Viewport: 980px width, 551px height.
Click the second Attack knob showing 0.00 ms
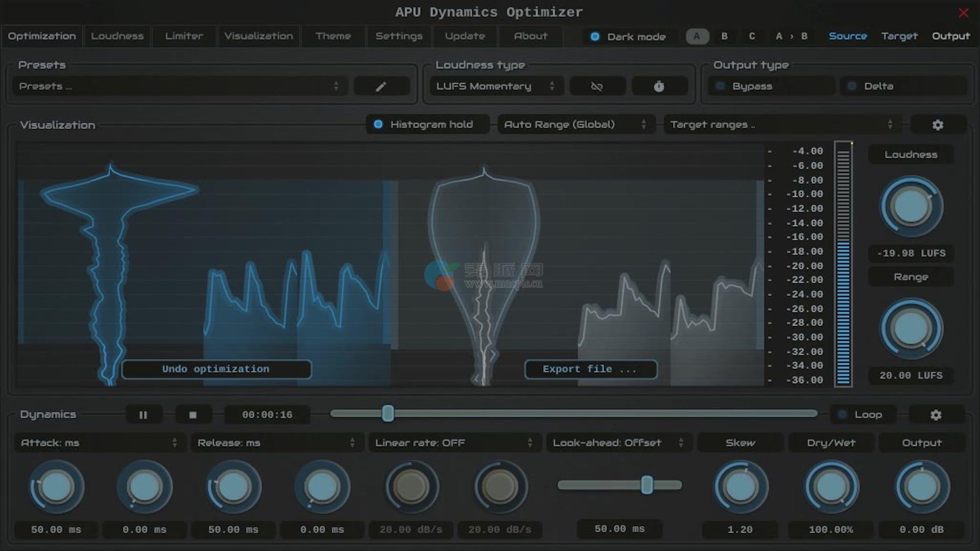coord(144,487)
